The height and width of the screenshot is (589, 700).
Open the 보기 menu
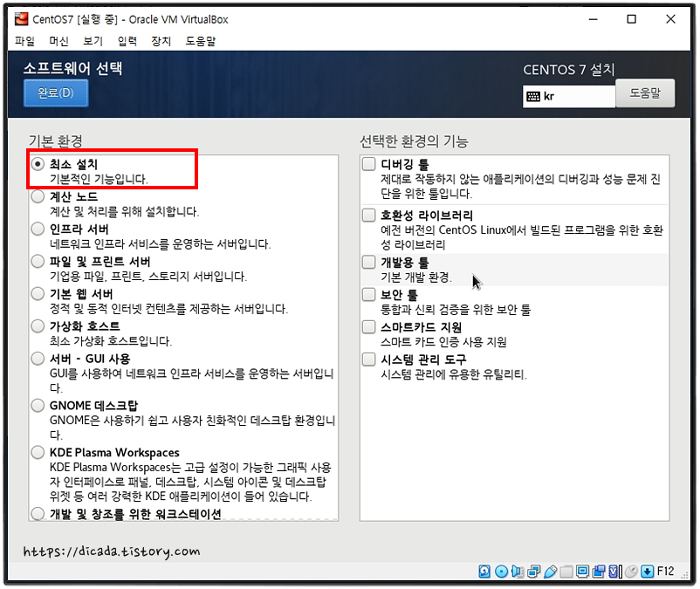coord(93,41)
